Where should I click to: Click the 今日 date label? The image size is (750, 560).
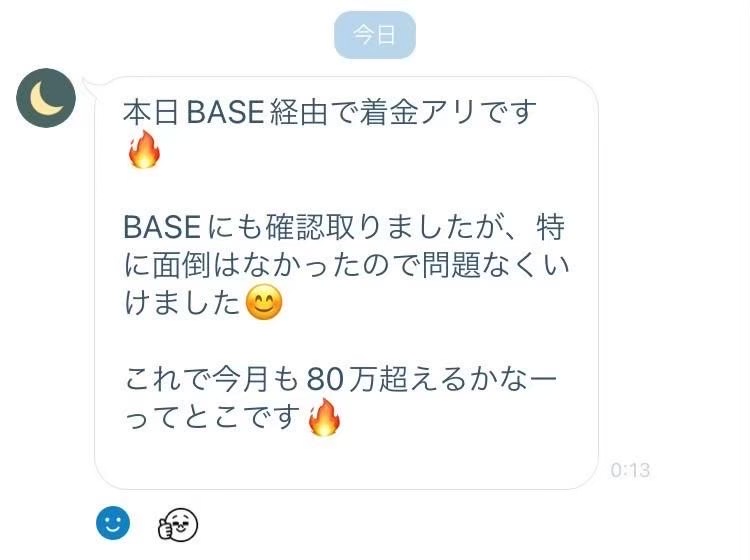[x=375, y=35]
